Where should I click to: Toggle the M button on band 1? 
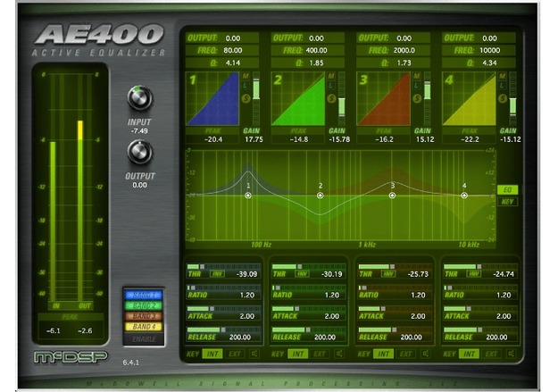[x=246, y=76]
